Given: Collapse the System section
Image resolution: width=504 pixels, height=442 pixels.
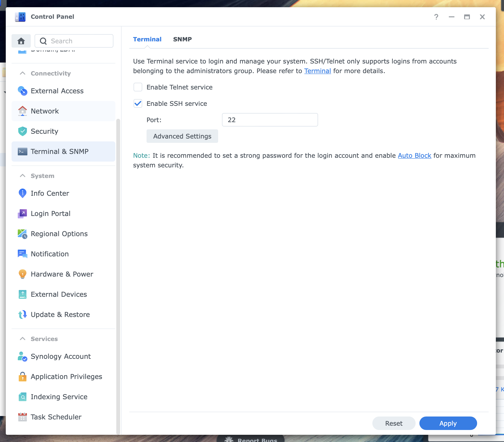Looking at the screenshot, I should pos(22,176).
